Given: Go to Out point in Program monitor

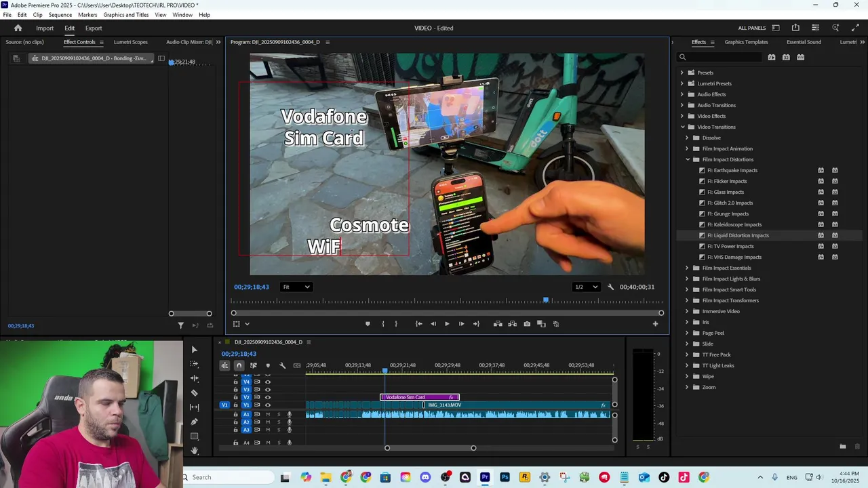Looking at the screenshot, I should coord(476,324).
